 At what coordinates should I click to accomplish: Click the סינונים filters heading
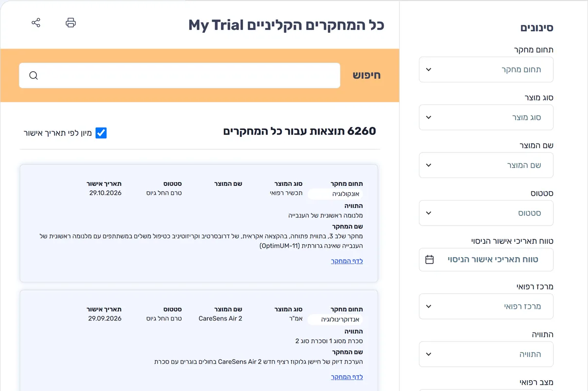(x=537, y=28)
